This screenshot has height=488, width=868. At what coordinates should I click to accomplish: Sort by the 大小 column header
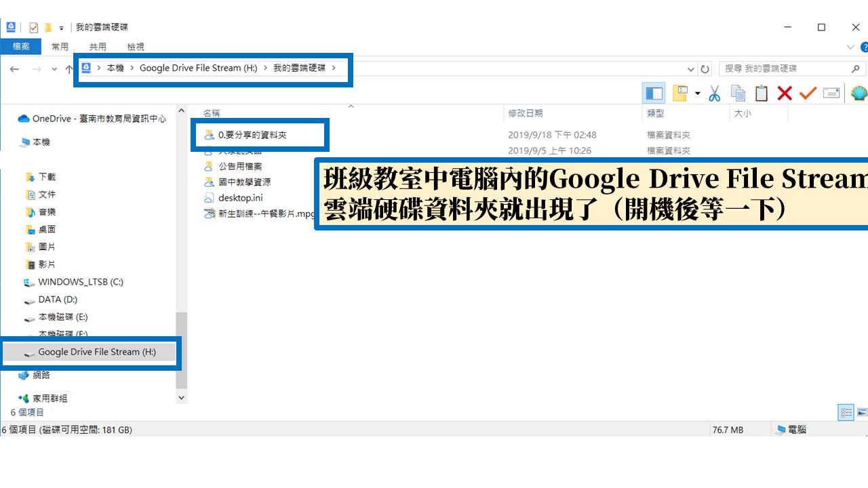pyautogui.click(x=743, y=113)
